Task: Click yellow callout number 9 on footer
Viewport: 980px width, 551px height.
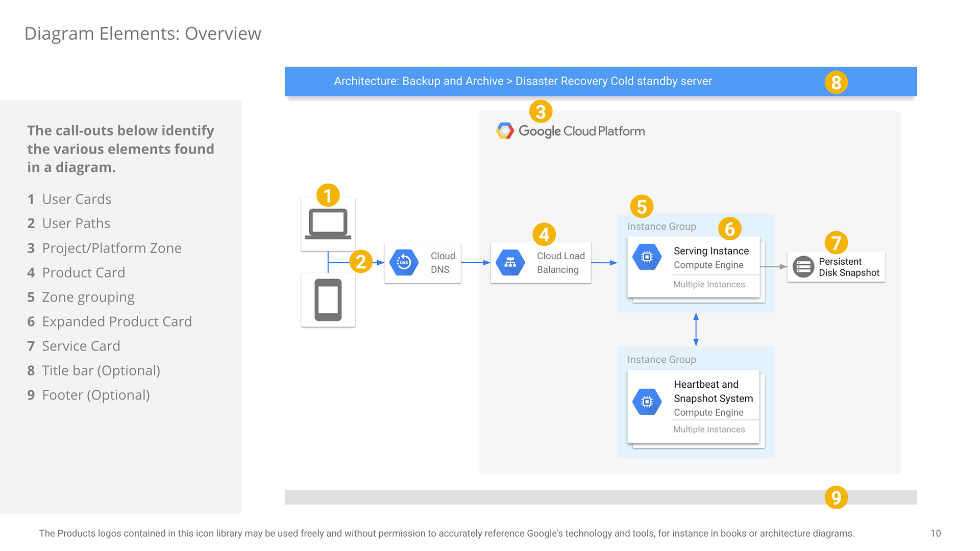Action: [x=836, y=497]
